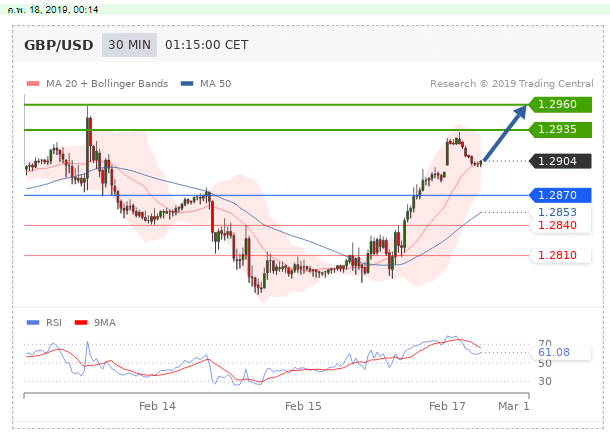
Task: Click the 1.2870 blue pivot label
Action: (x=560, y=195)
